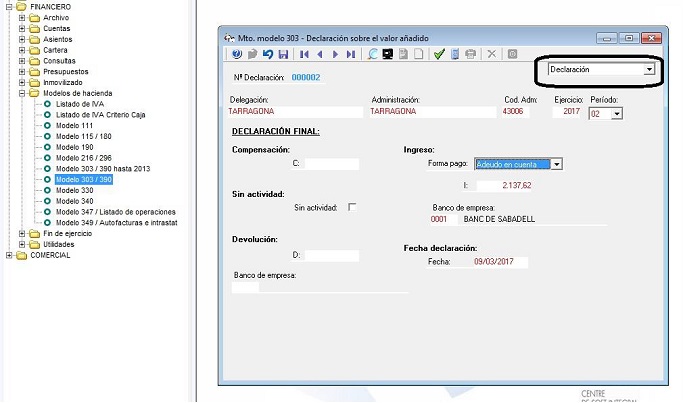684x403 pixels.
Task: Select Modelo 111 in tree
Action: [74, 126]
